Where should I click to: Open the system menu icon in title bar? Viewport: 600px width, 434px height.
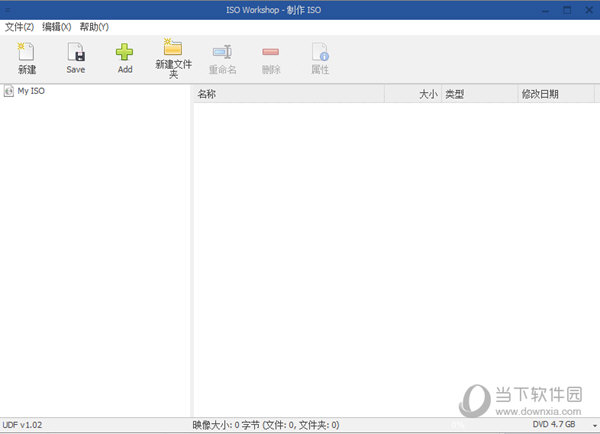point(7,10)
